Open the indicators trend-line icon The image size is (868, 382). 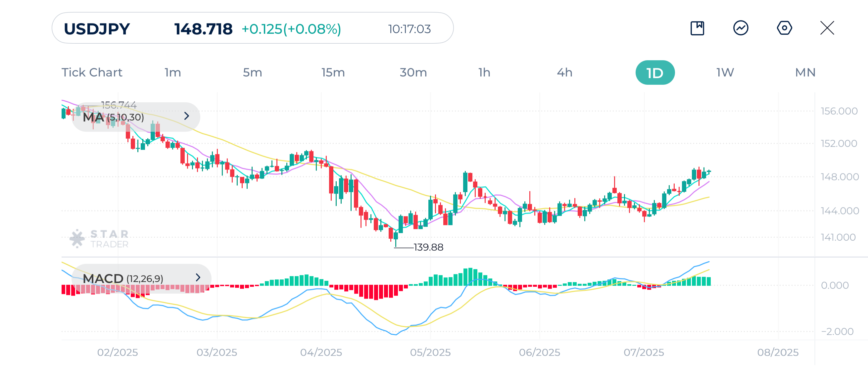pos(740,29)
